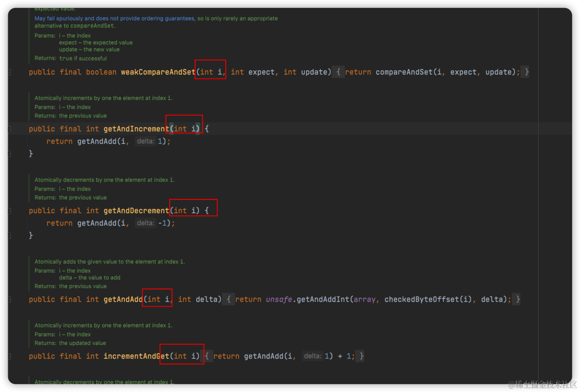The height and width of the screenshot is (392, 580).
Task: Click 'Returns: the updated value' doc line
Action: tap(70, 343)
